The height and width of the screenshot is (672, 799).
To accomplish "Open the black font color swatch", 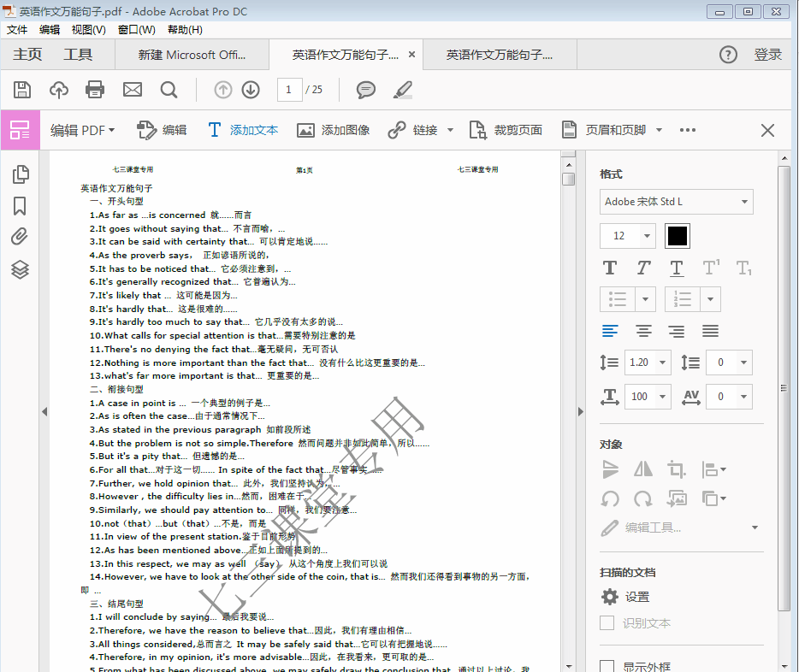I will click(x=677, y=236).
